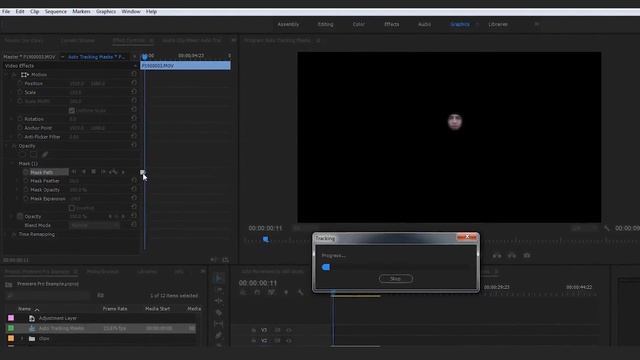The image size is (640, 360).
Task: Reset the Anchor Point parameter
Action: pos(134,128)
